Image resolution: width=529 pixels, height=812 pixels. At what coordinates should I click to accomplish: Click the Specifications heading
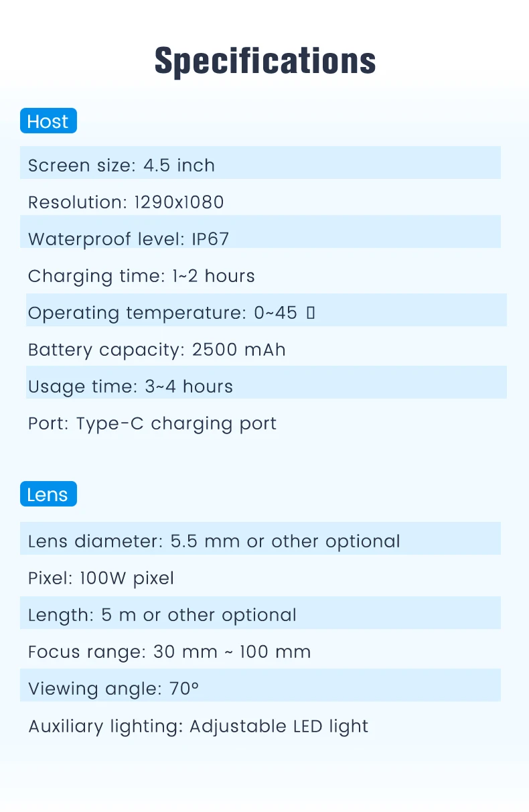point(264,60)
